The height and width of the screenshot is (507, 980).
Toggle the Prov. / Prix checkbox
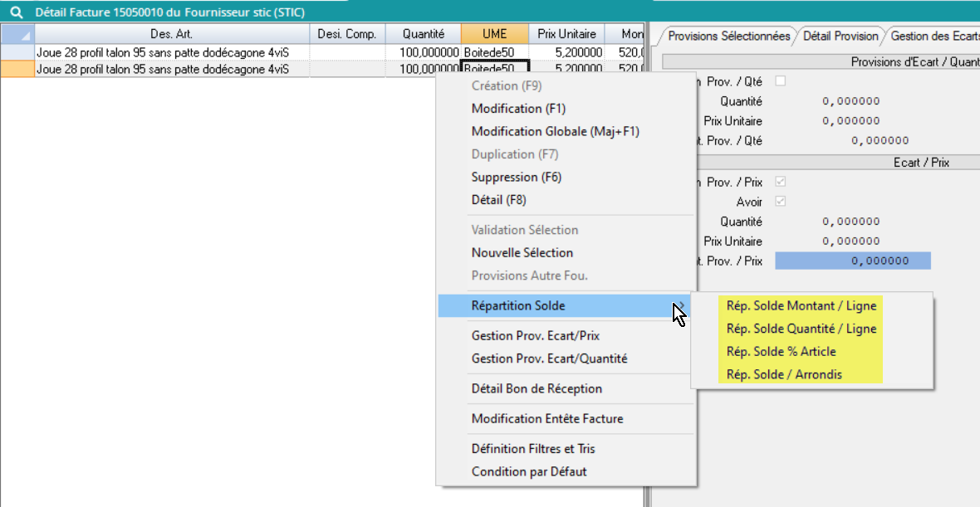[x=780, y=182]
